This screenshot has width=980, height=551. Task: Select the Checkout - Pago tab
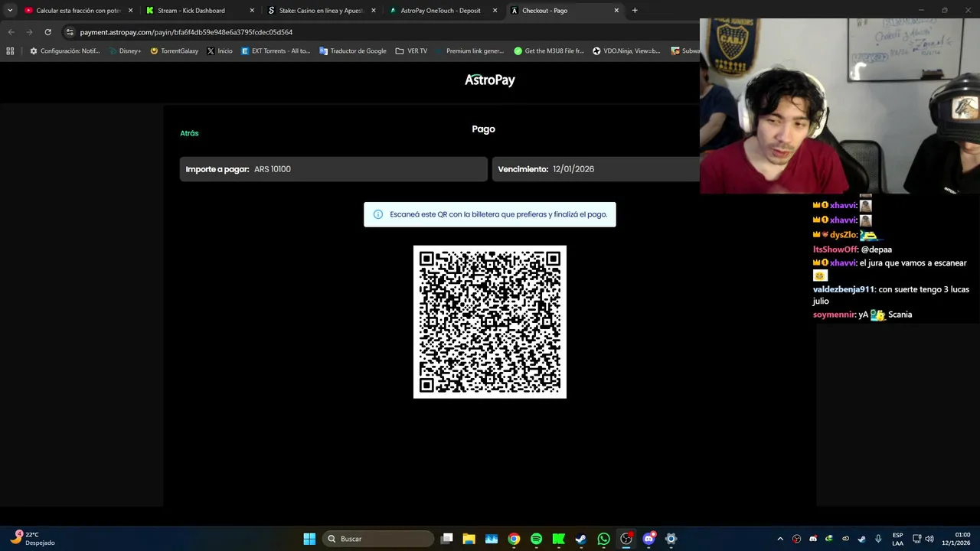(564, 11)
